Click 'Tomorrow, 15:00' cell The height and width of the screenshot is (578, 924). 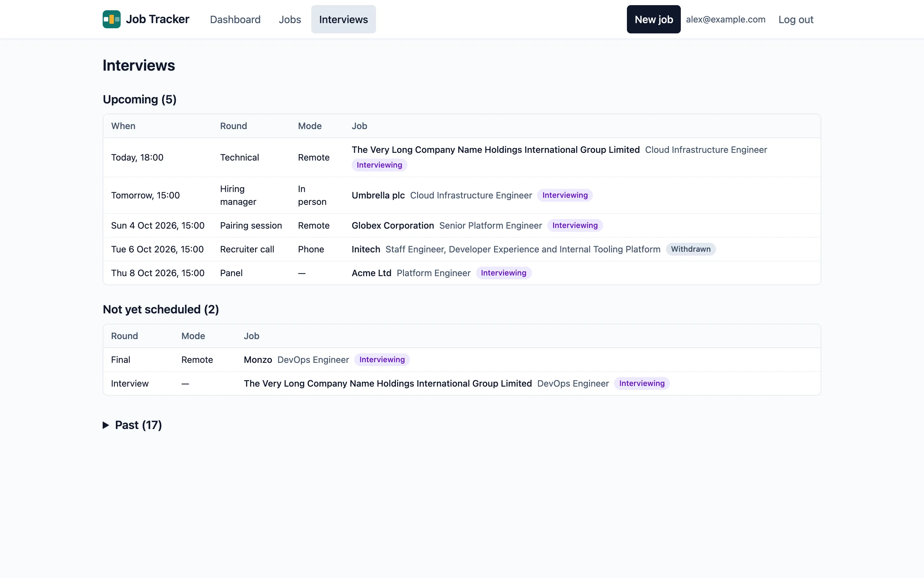[145, 195]
